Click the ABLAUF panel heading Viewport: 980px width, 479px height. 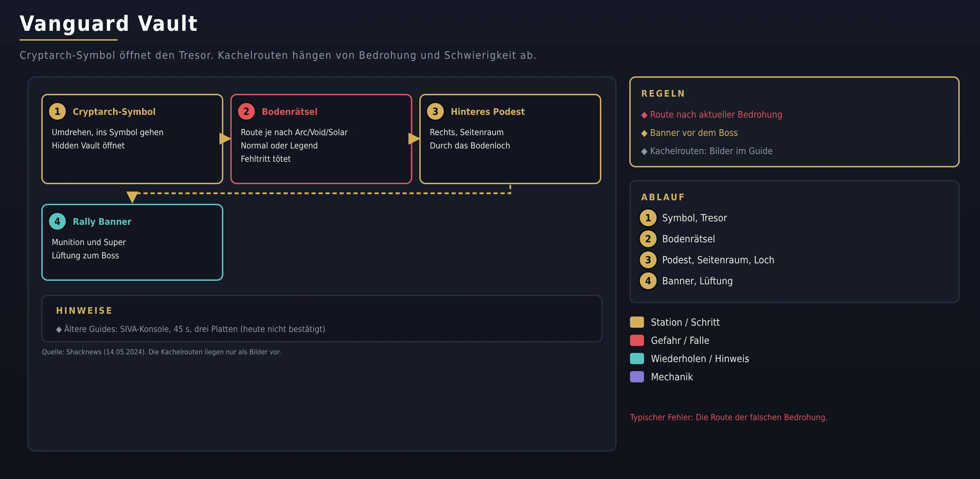click(x=663, y=197)
